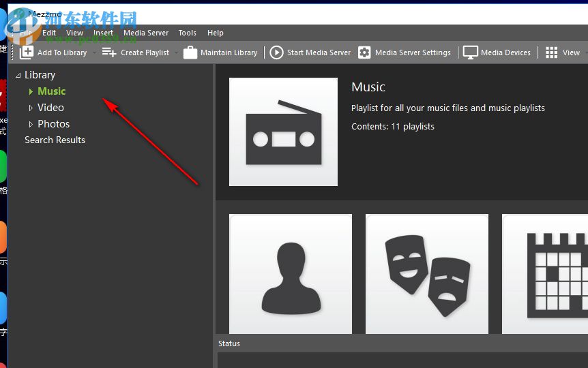Expand the Photos tree node arrow
588x368 pixels.
(x=31, y=124)
